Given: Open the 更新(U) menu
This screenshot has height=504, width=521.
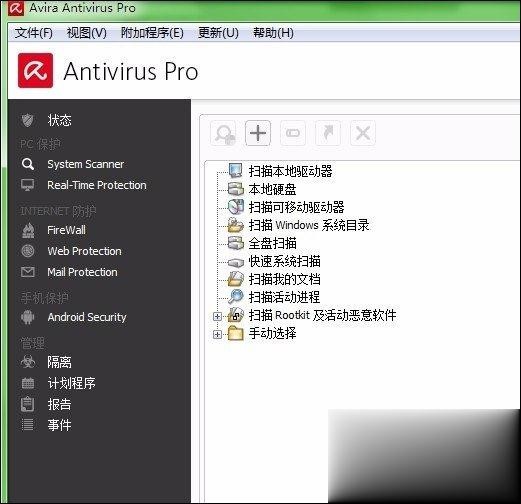Looking at the screenshot, I should coord(218,33).
